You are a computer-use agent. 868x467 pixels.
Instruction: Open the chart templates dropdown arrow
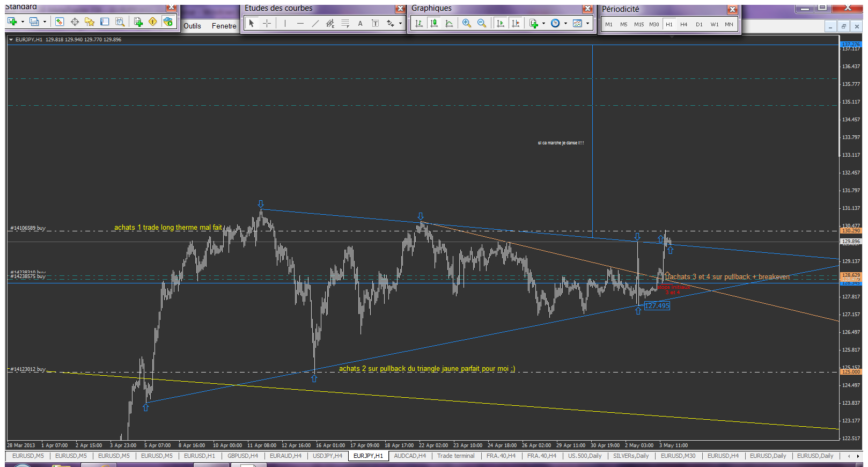[587, 23]
